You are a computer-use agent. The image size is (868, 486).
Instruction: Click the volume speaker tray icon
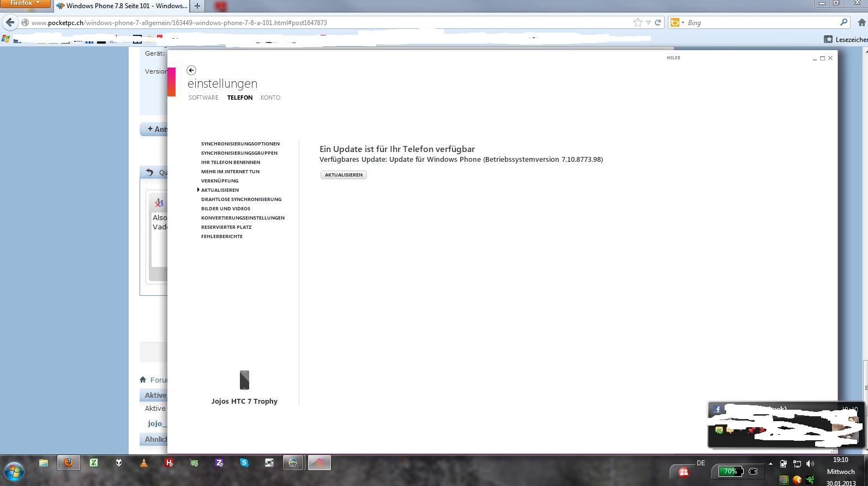[x=810, y=464]
